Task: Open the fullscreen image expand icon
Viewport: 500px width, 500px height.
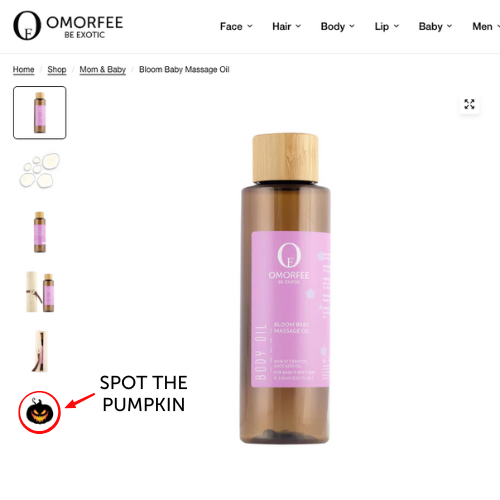Action: tap(469, 104)
